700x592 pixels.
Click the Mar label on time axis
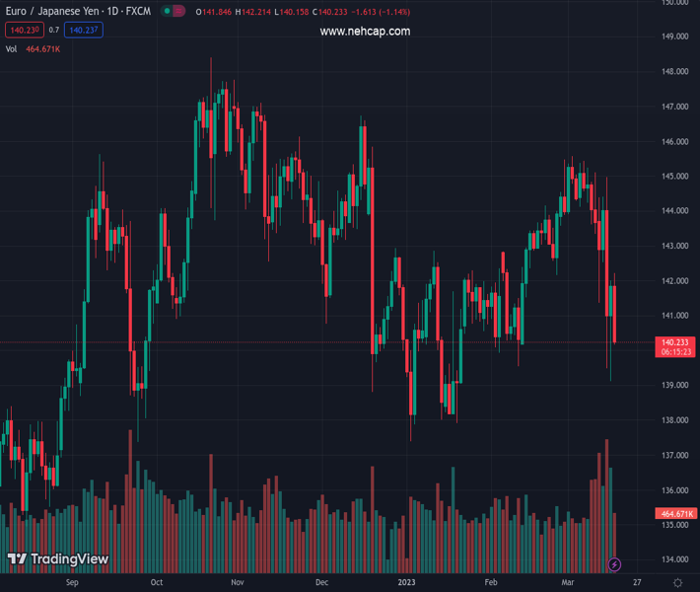567,583
